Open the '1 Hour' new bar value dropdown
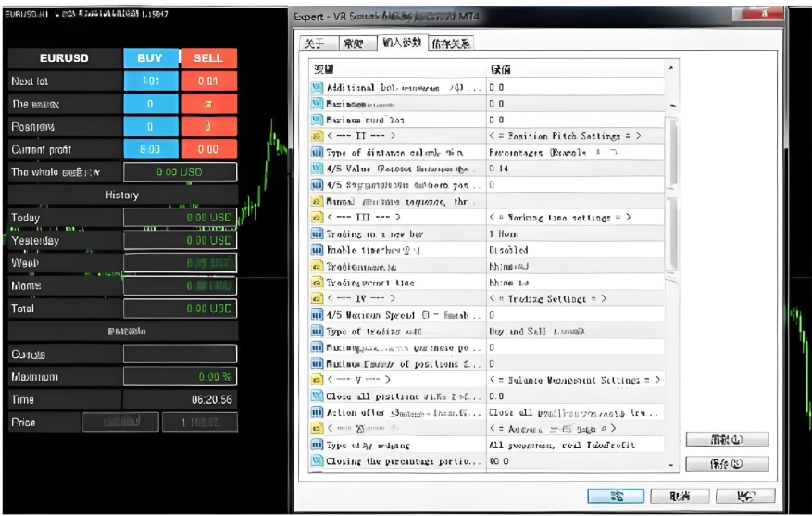This screenshot has width=812, height=516. click(x=574, y=233)
